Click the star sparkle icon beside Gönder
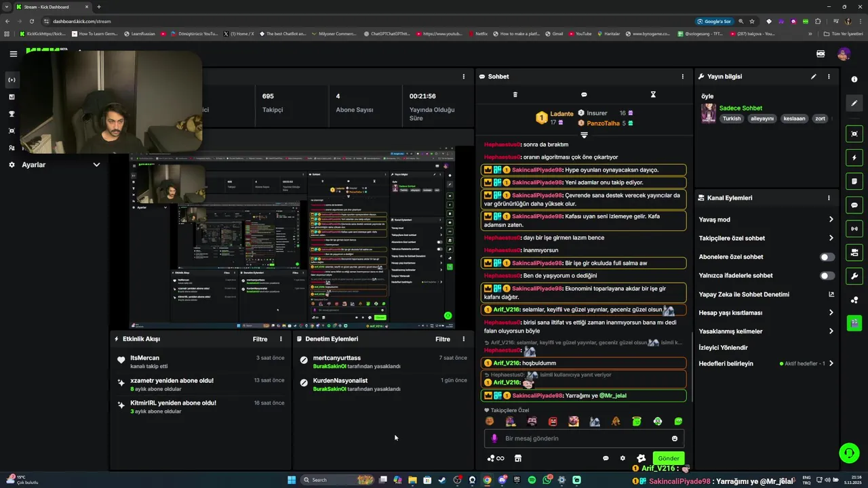The width and height of the screenshot is (868, 488). click(641, 458)
